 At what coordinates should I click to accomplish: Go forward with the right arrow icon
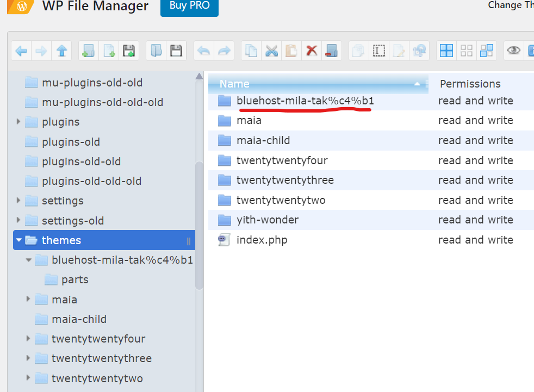coord(41,51)
